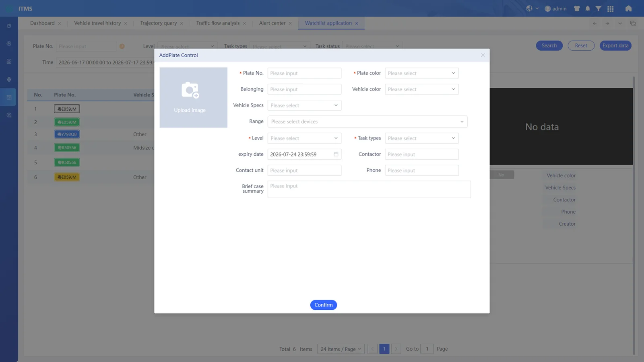This screenshot has width=644, height=362.
Task: Close the Trajectory query tab
Action: pos(182,23)
